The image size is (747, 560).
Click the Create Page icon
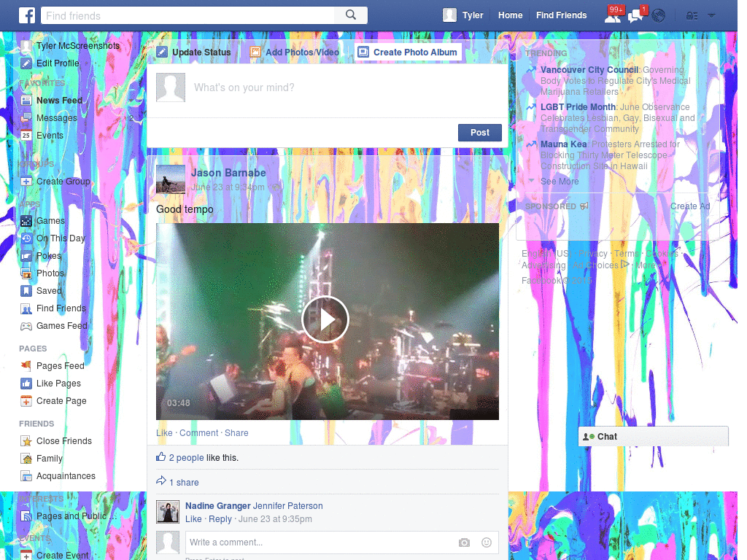click(26, 401)
